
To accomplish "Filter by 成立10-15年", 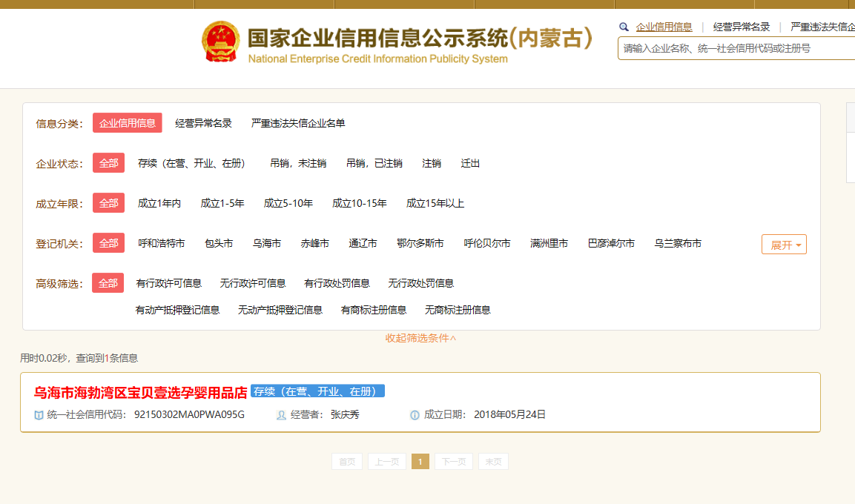I will click(360, 203).
